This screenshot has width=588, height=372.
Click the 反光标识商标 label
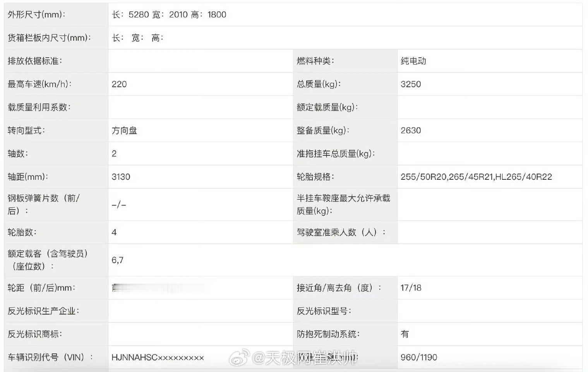(x=35, y=334)
